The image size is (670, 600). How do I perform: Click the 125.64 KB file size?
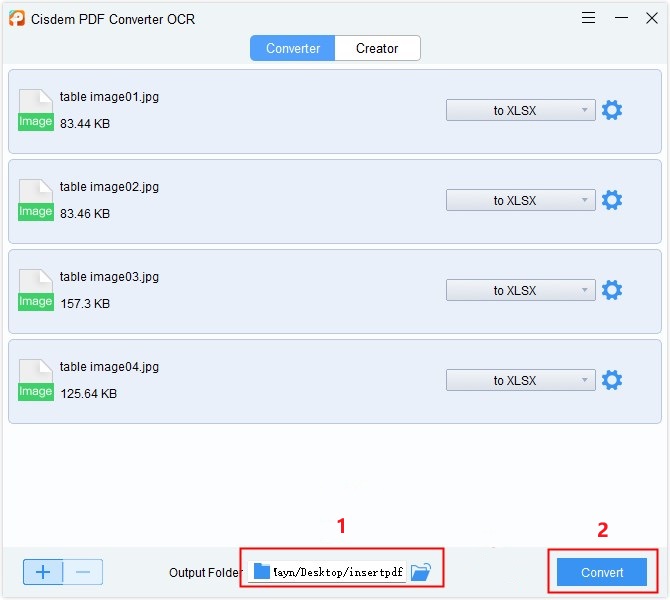(88, 393)
